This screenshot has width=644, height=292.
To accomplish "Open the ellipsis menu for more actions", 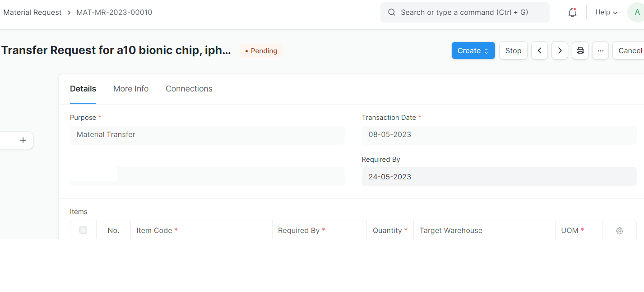I will tap(600, 50).
